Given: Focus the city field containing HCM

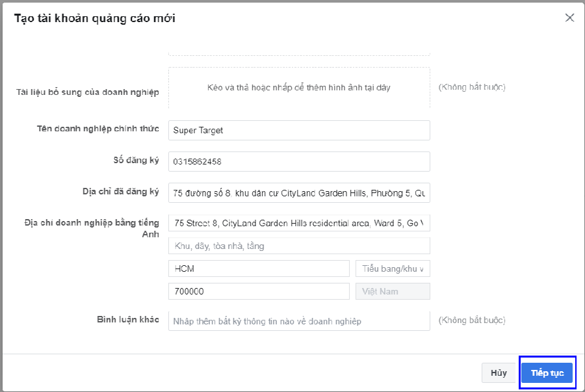Looking at the screenshot, I should (x=259, y=268).
